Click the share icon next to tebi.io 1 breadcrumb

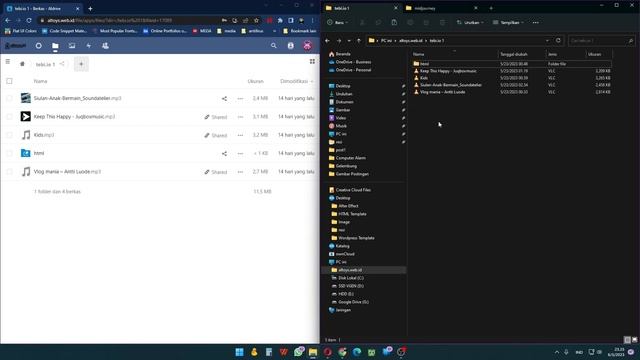coord(62,64)
